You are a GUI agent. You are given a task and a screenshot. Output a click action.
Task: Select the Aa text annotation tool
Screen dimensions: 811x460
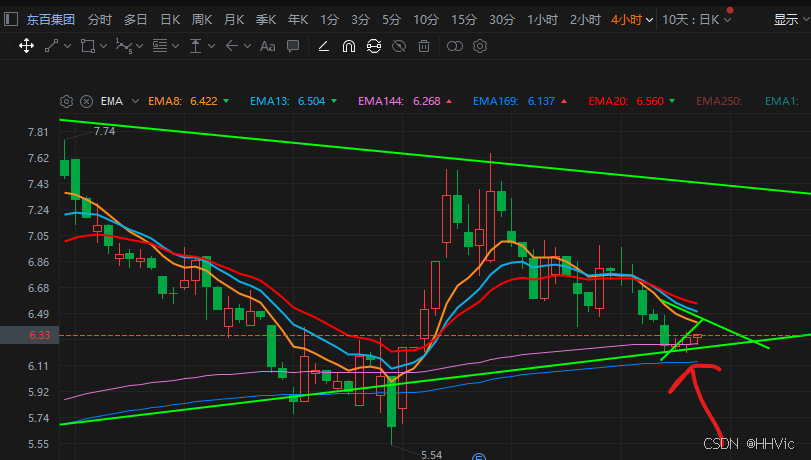tap(267, 47)
